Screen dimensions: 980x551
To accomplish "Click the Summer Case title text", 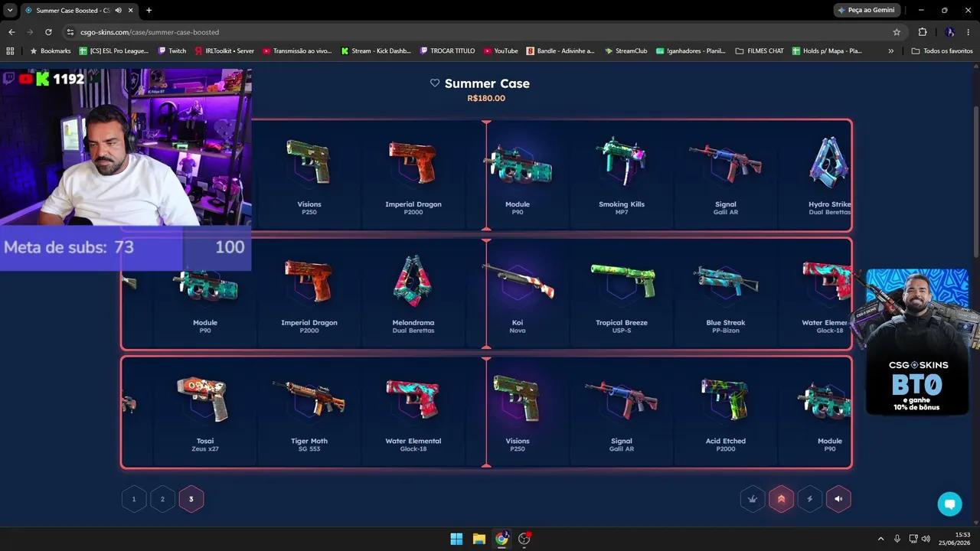I will (x=487, y=83).
